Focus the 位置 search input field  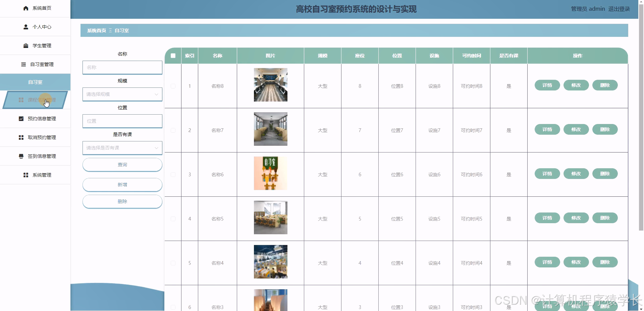pos(122,121)
